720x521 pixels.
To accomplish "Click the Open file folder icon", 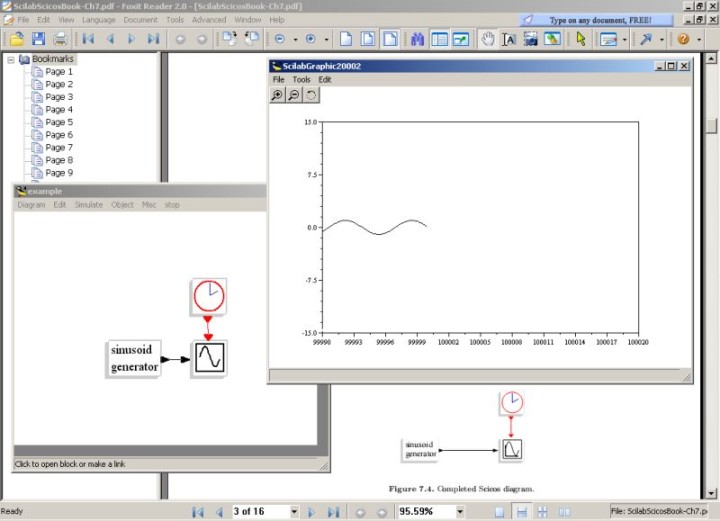I will (x=16, y=39).
